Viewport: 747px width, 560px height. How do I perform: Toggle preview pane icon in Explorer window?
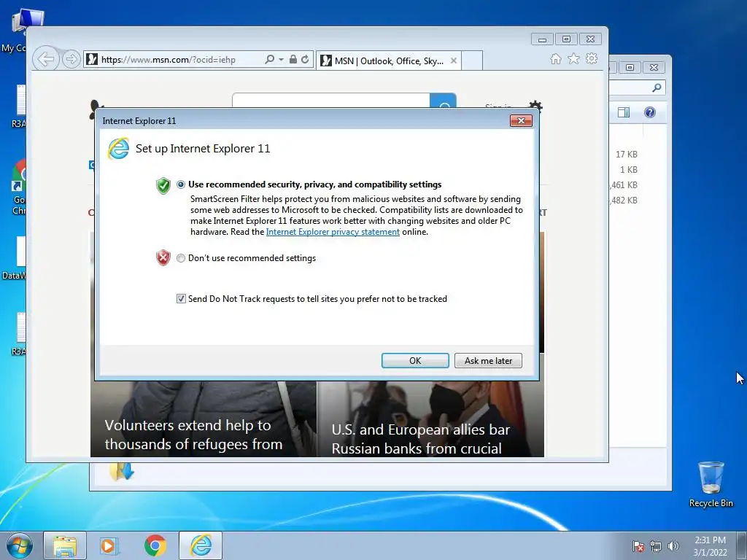pyautogui.click(x=624, y=112)
